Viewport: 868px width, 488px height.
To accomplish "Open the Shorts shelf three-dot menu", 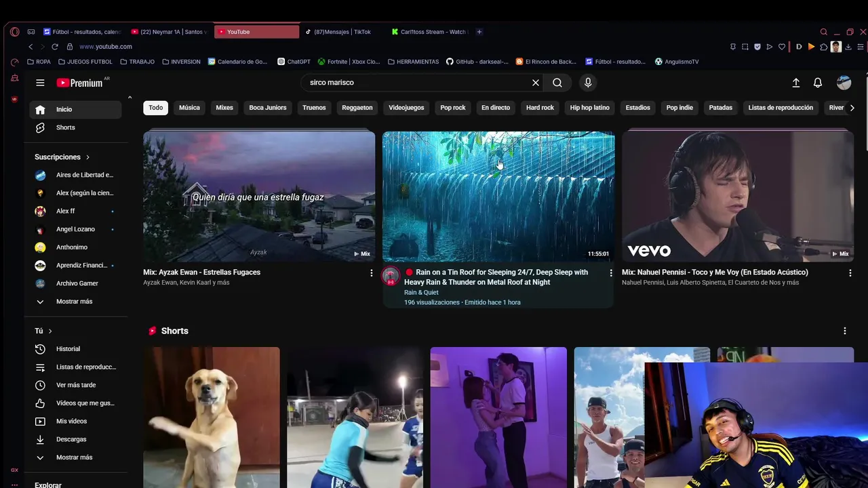I will coord(845,331).
